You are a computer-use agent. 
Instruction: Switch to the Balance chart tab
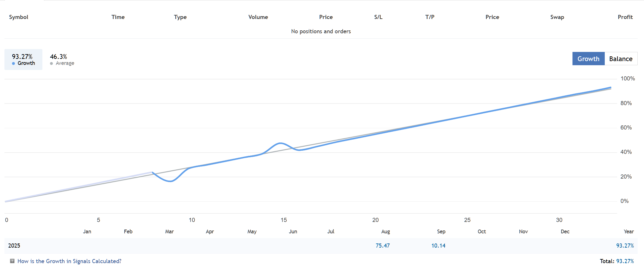click(x=621, y=59)
